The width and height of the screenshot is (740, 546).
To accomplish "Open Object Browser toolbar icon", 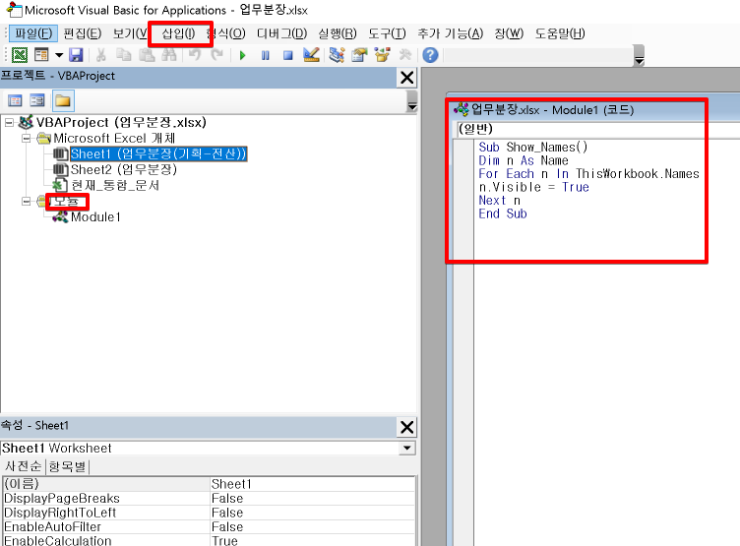I will pos(382,55).
